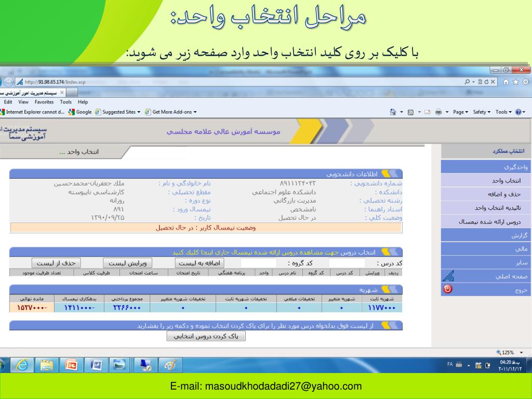The width and height of the screenshot is (532, 399).
Task: Expand the Print dropdown arrow
Action: 447,112
